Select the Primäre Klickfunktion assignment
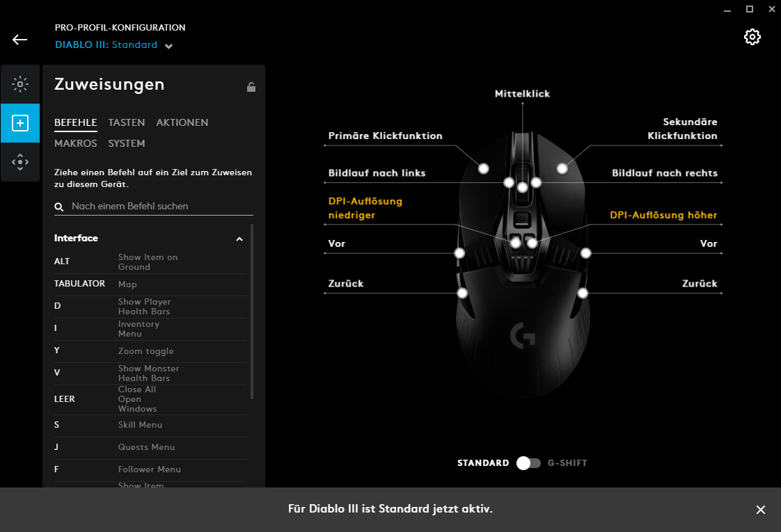The height and width of the screenshot is (532, 781). 385,136
